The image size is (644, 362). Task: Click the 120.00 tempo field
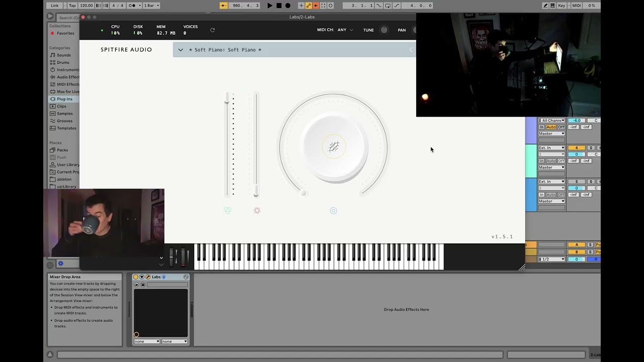click(x=87, y=6)
